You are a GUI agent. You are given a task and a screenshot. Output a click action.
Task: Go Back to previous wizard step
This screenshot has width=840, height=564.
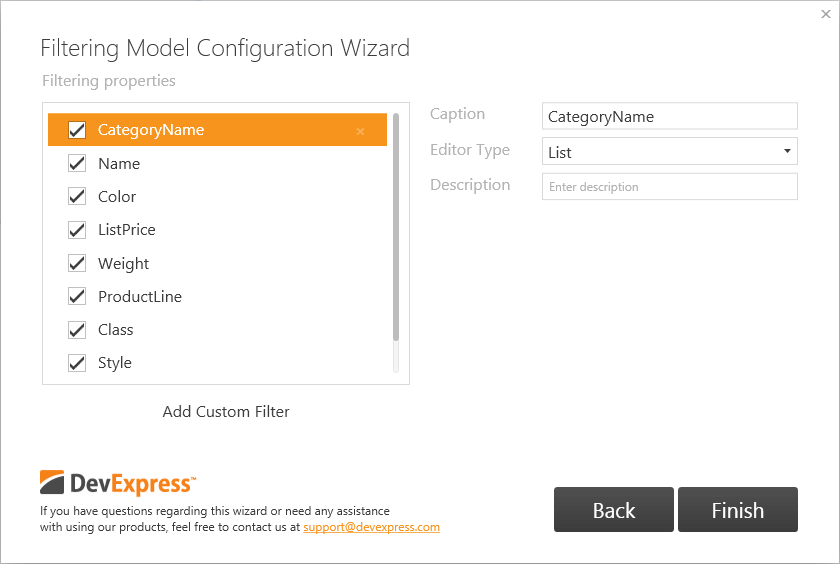click(x=614, y=510)
